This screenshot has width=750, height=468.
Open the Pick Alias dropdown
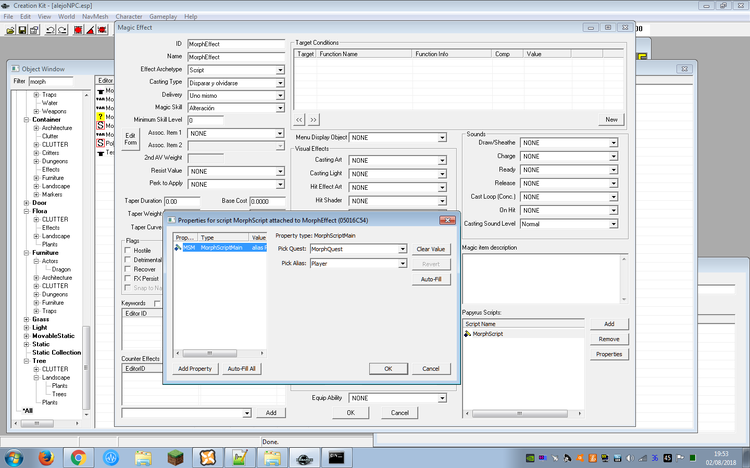[x=402, y=264]
